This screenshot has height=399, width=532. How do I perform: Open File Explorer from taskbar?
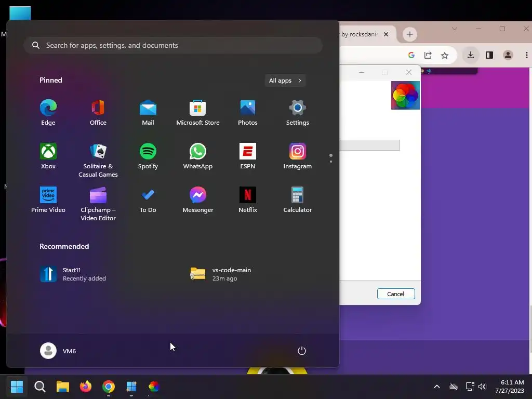(x=63, y=387)
